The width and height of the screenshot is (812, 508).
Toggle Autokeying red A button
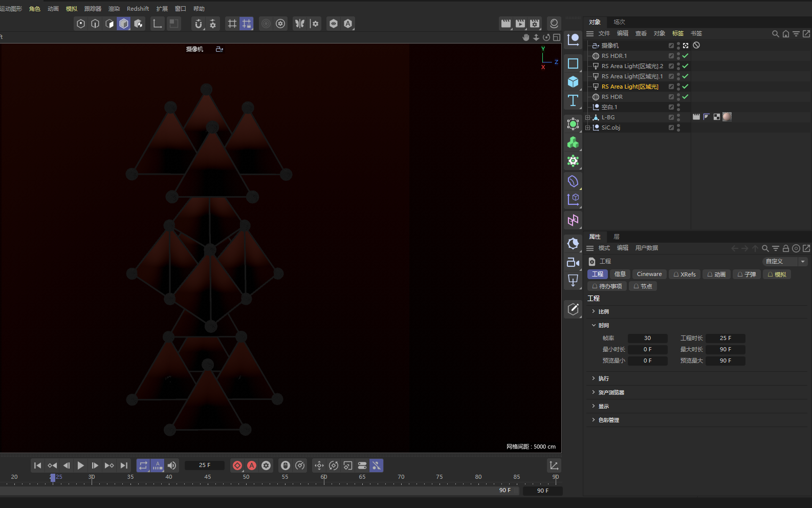(252, 465)
